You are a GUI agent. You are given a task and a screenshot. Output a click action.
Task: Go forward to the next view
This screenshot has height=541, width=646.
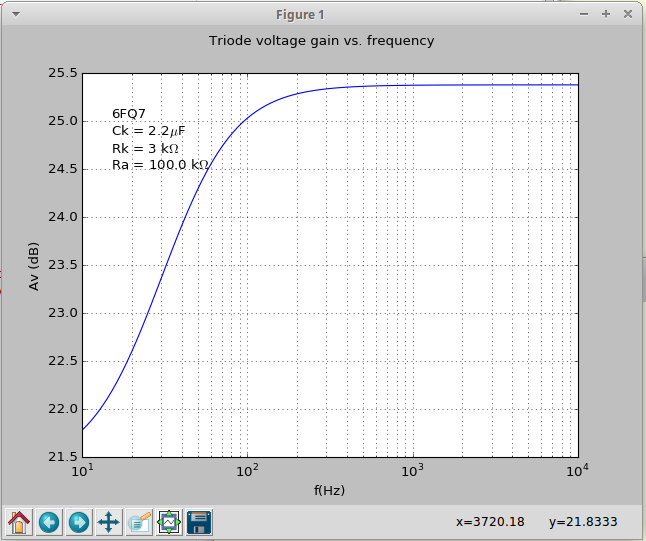tap(79, 522)
